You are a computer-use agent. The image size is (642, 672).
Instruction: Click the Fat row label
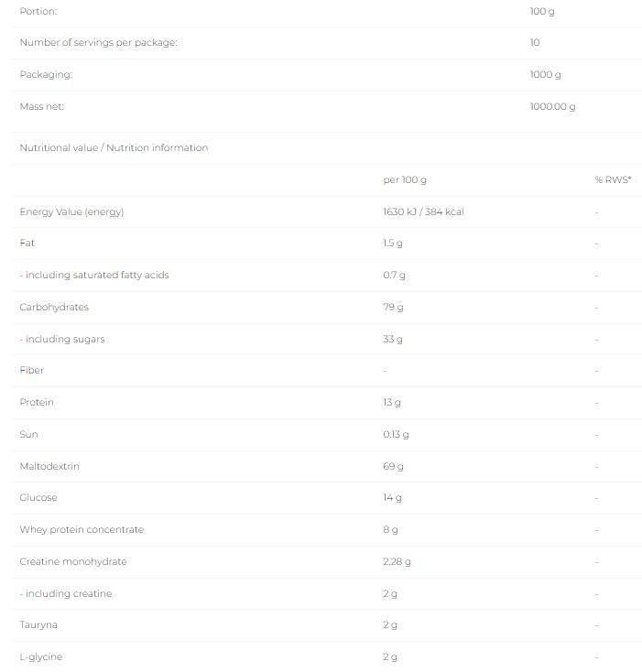click(x=27, y=243)
